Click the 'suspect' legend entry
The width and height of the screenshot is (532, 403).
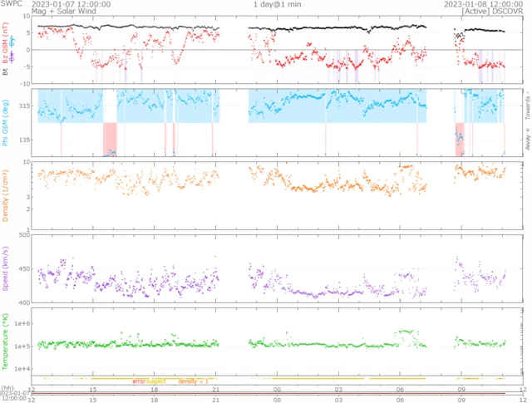[157, 381]
